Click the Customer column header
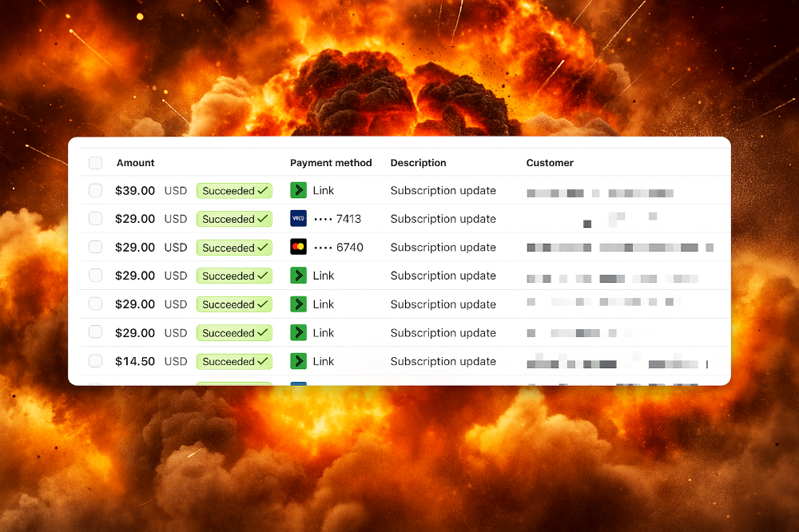The image size is (799, 532). pyautogui.click(x=550, y=163)
